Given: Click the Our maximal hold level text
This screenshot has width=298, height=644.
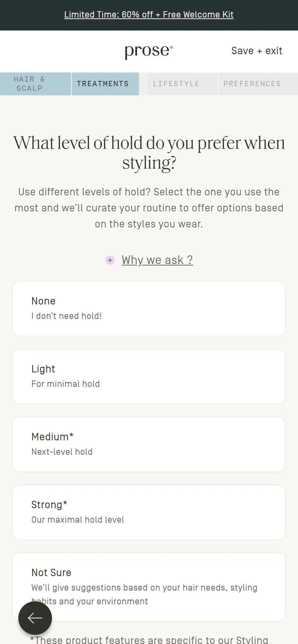Looking at the screenshot, I should (x=78, y=520).
